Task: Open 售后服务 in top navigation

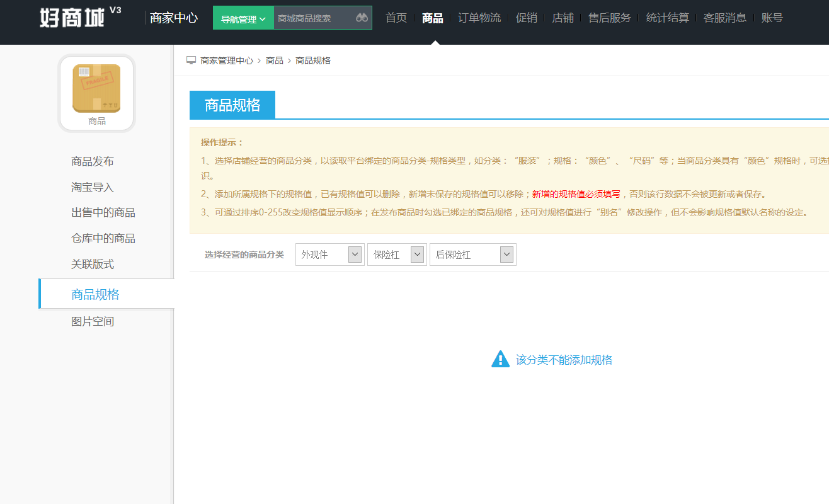Action: (x=610, y=18)
